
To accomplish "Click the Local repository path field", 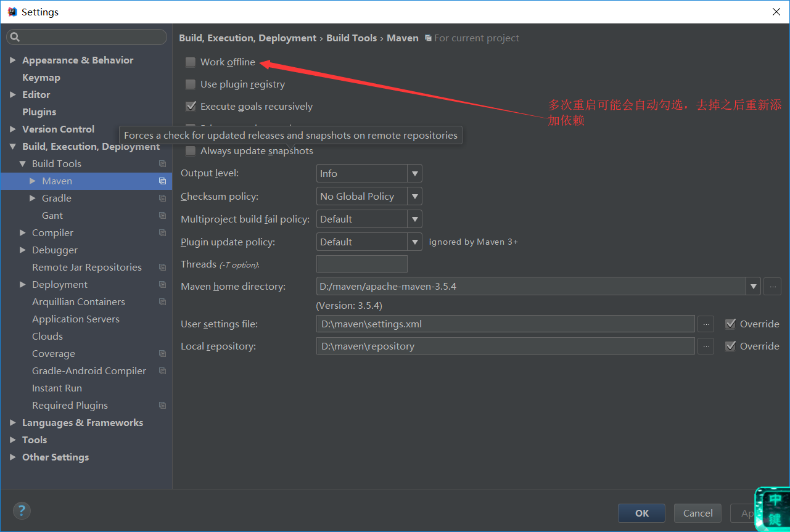I will [506, 346].
